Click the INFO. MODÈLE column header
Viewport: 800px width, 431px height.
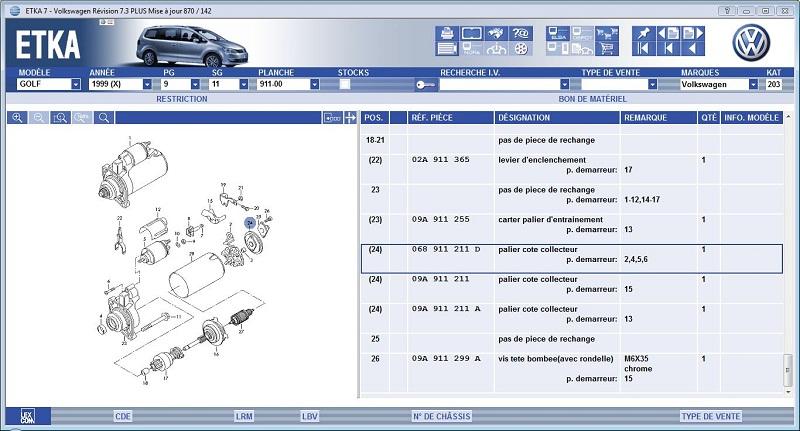752,118
